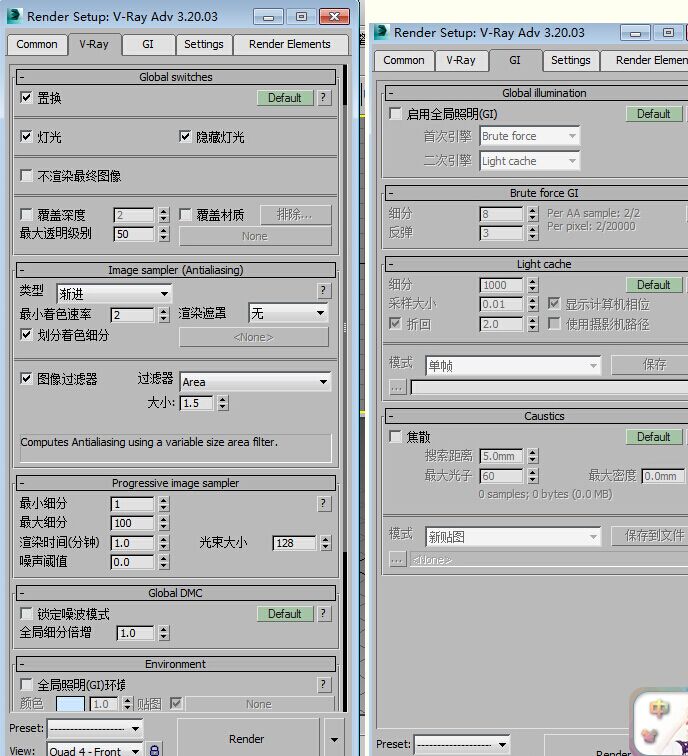Open the View dropdown showing Quad 4 - Front

click(x=94, y=750)
